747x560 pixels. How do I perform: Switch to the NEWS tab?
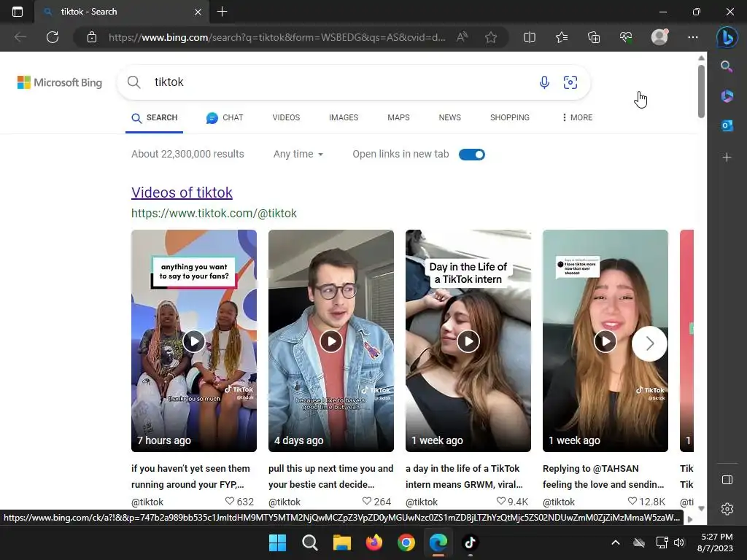tap(449, 117)
